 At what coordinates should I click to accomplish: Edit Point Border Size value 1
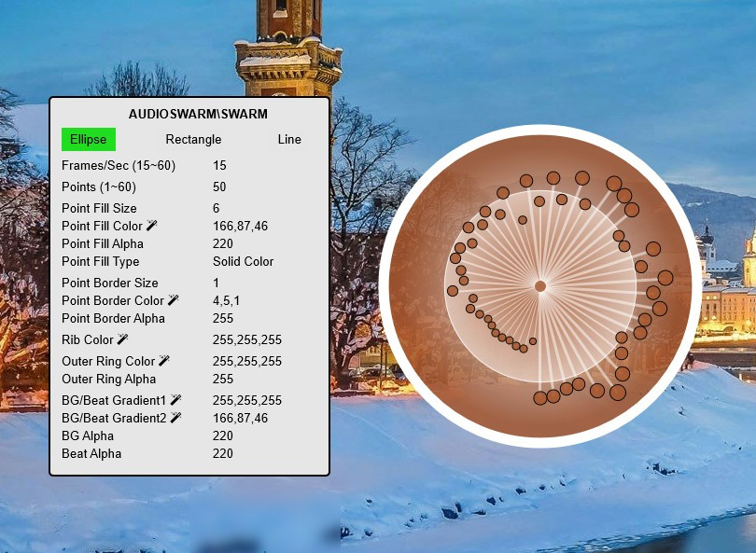pos(216,283)
